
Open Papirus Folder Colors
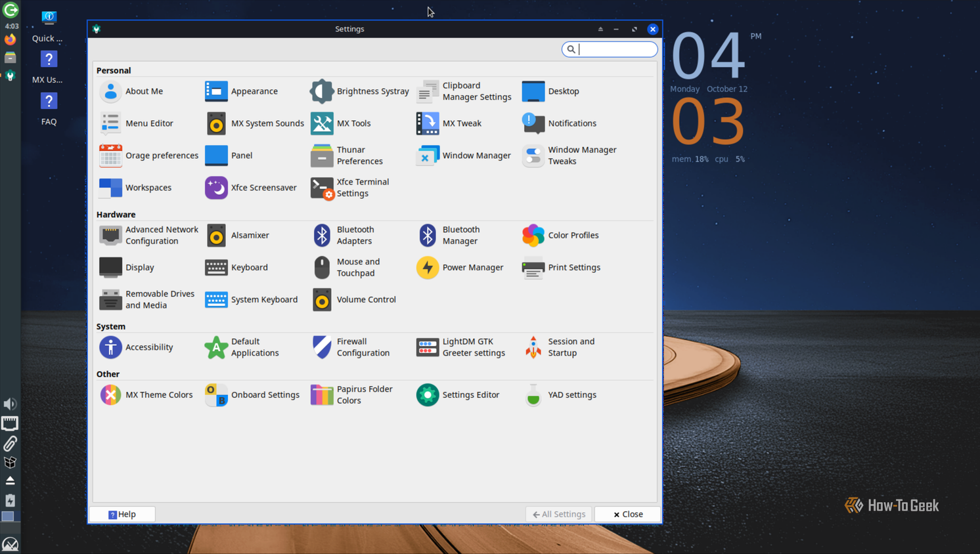click(x=351, y=395)
